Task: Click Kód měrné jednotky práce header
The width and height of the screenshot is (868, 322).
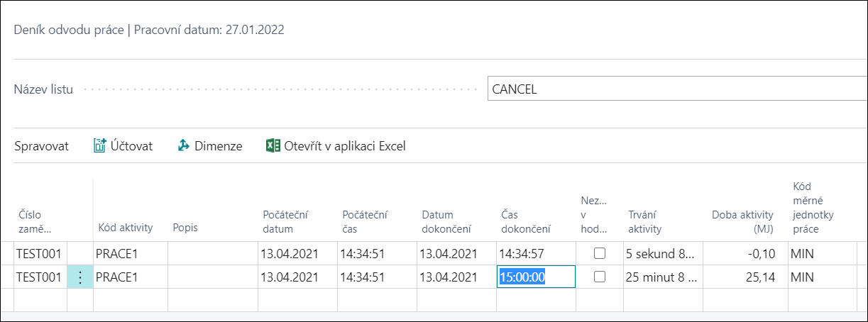Action: (813, 207)
